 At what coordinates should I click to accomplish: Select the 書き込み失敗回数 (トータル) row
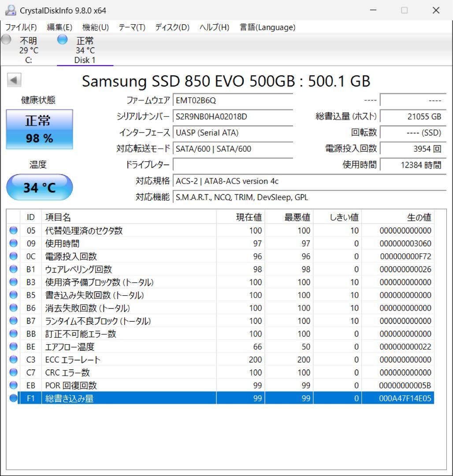point(221,295)
